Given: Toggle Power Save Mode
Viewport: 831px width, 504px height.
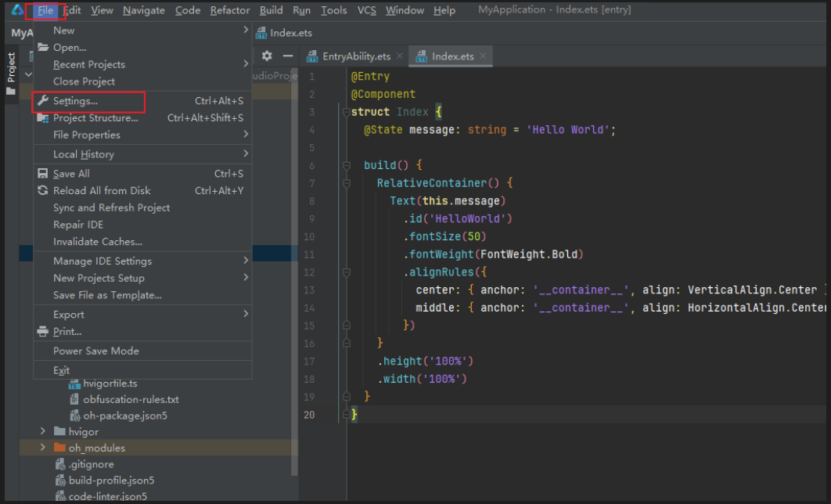Looking at the screenshot, I should tap(142, 351).
